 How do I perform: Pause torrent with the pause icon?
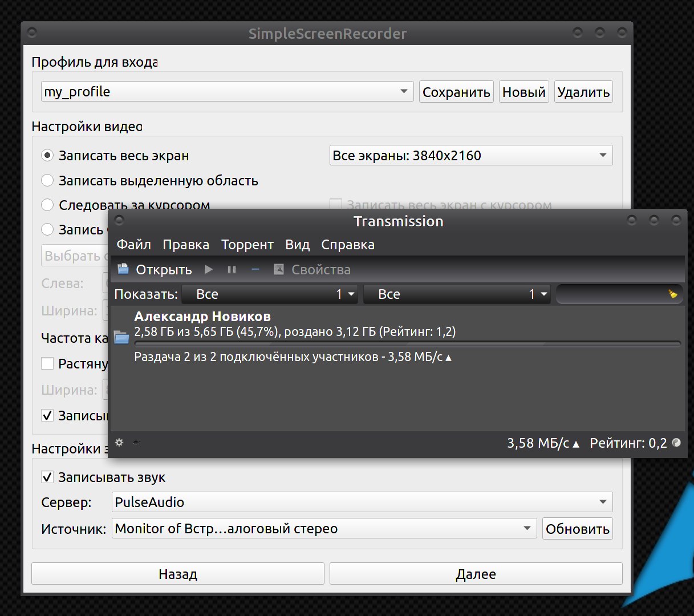[232, 269]
